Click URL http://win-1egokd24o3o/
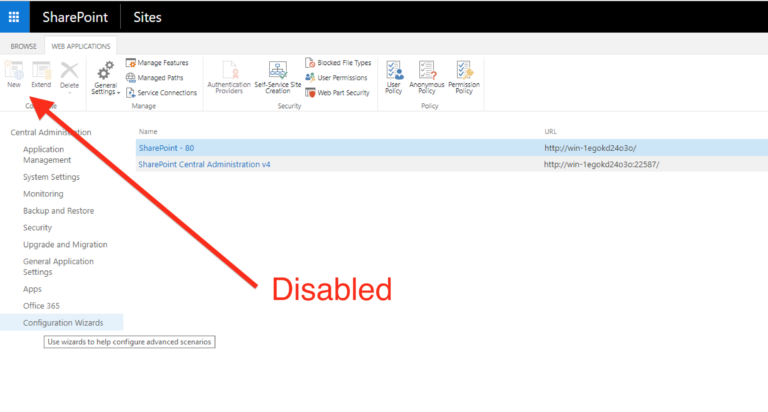 [x=590, y=148]
